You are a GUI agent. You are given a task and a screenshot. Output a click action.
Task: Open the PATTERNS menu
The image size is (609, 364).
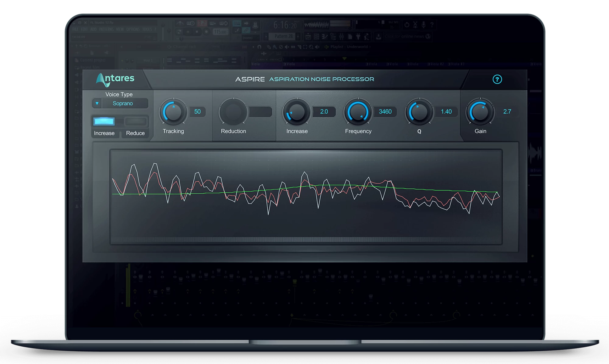coord(106,29)
